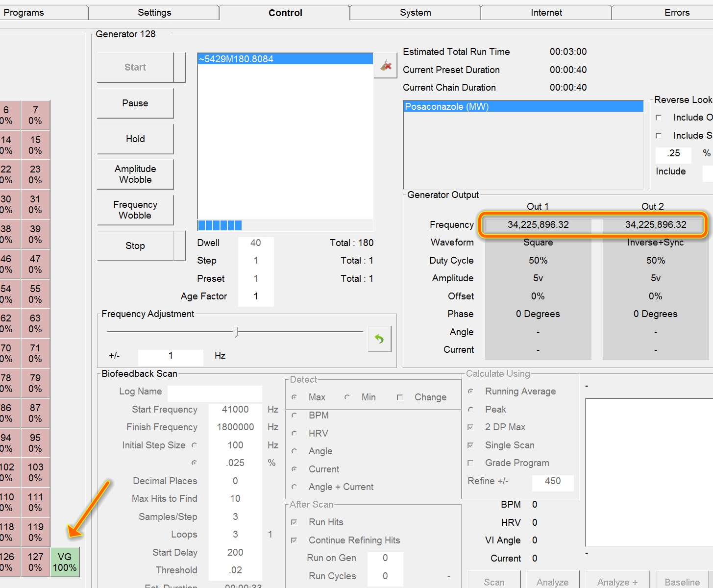Select the BPM detect option
Screen dimensions: 713x588
coord(294,416)
